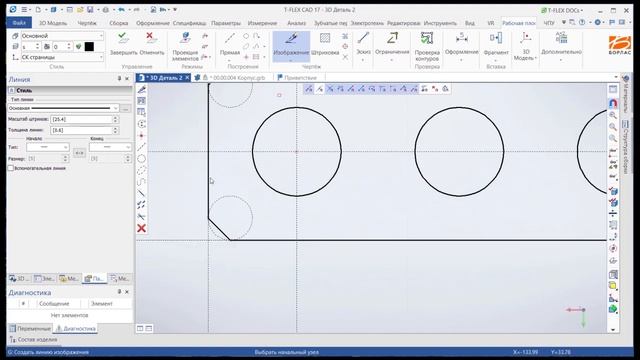Pick the node point tool in vertical toolbar

[142, 136]
